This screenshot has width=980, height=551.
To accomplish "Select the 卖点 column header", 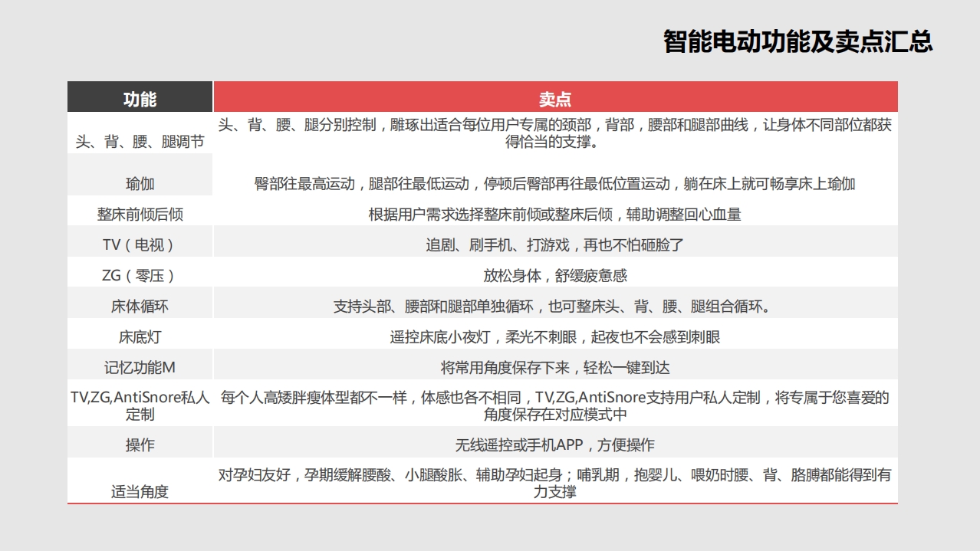I will pyautogui.click(x=555, y=97).
